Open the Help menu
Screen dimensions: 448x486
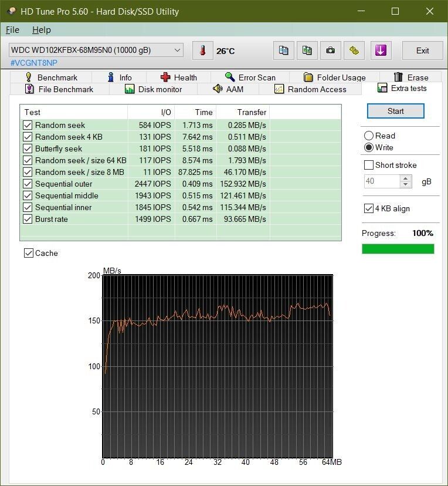coord(42,30)
